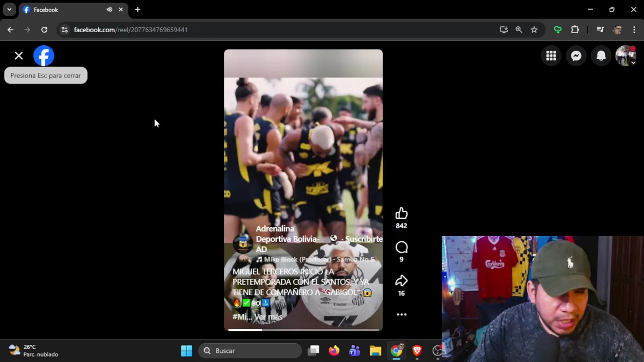The image size is (644, 362).
Task: Open Brave browser from taskbar
Action: (x=417, y=351)
